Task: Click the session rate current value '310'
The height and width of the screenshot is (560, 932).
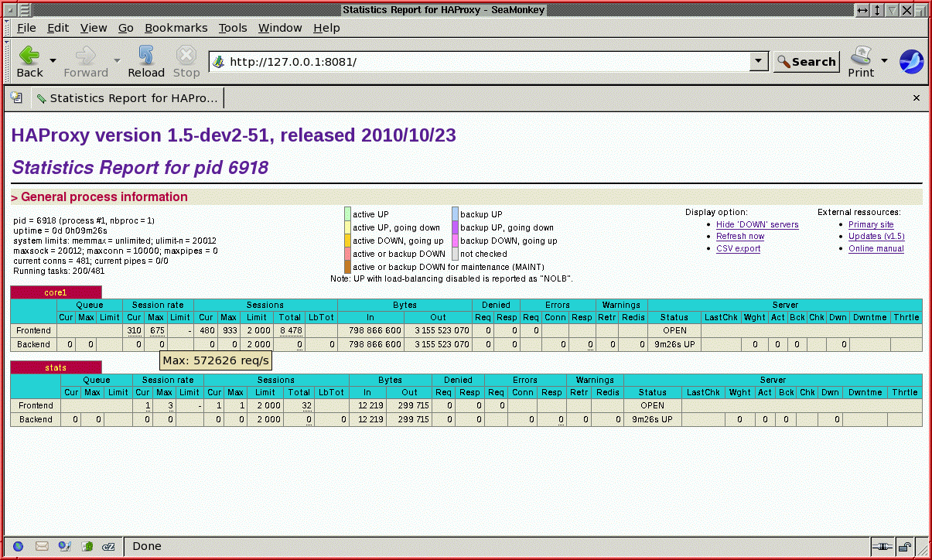Action: pyautogui.click(x=135, y=330)
